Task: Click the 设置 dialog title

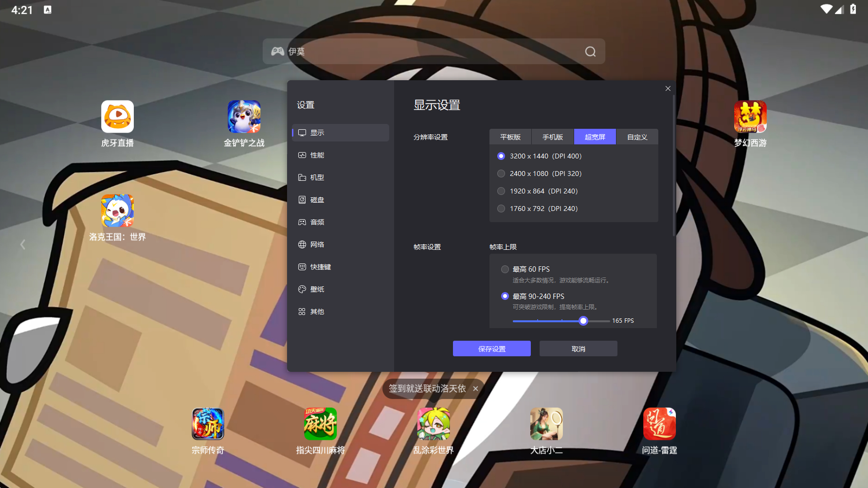Action: tap(306, 105)
